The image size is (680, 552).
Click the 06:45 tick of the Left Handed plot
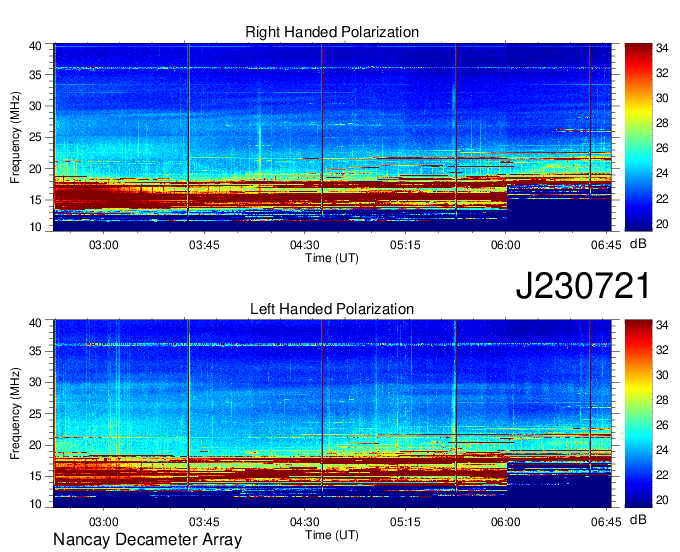click(606, 522)
